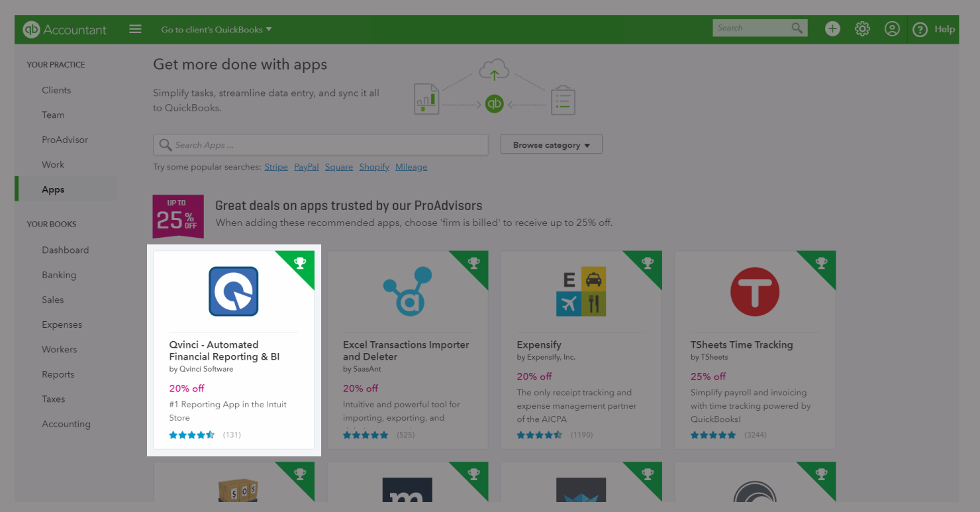
Task: Click the Stripe popular search link
Action: pyautogui.click(x=276, y=167)
